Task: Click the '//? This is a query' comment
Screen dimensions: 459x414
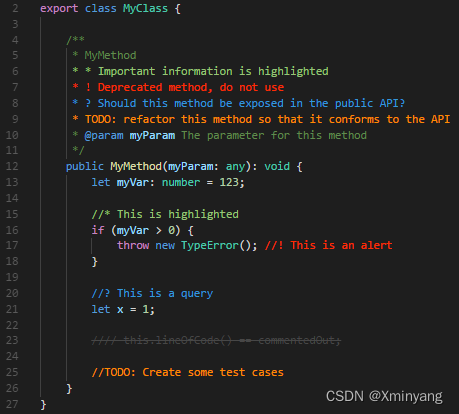Action: point(152,293)
